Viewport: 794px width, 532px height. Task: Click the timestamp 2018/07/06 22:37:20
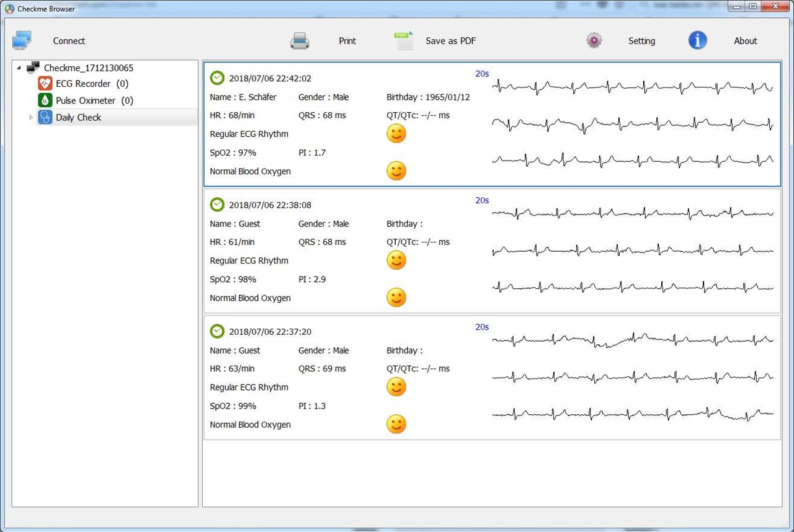coord(270,331)
